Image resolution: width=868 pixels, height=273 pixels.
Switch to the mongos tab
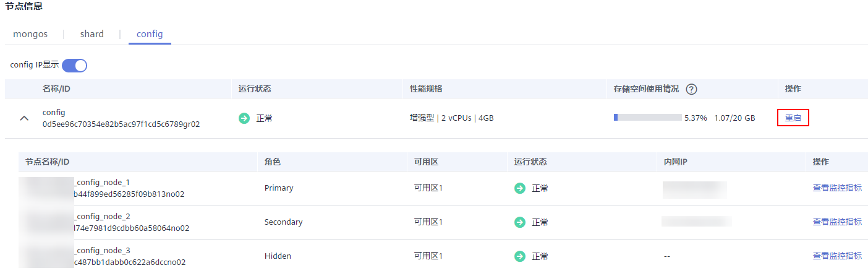pos(30,34)
